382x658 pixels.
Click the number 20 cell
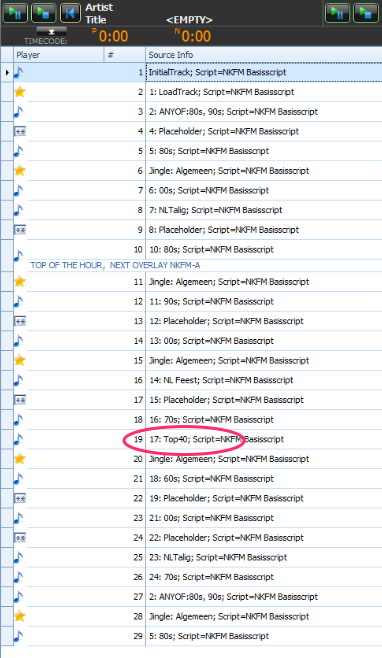click(138, 459)
